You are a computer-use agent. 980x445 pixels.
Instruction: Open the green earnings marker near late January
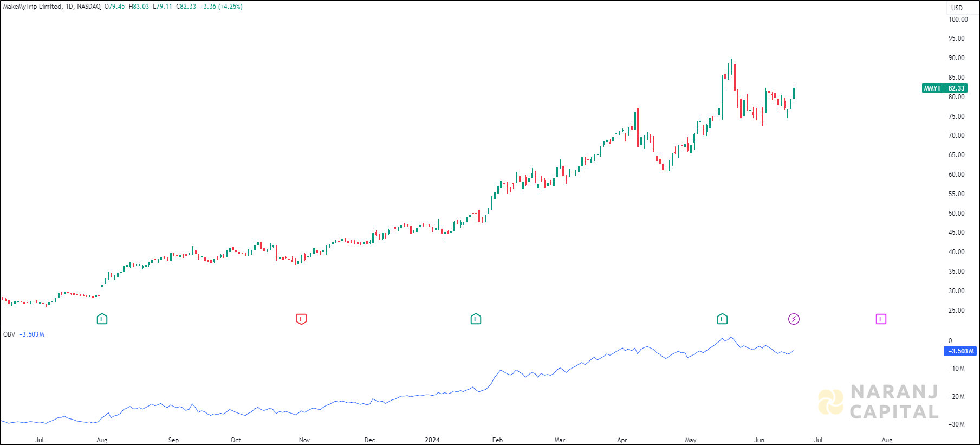pos(476,319)
